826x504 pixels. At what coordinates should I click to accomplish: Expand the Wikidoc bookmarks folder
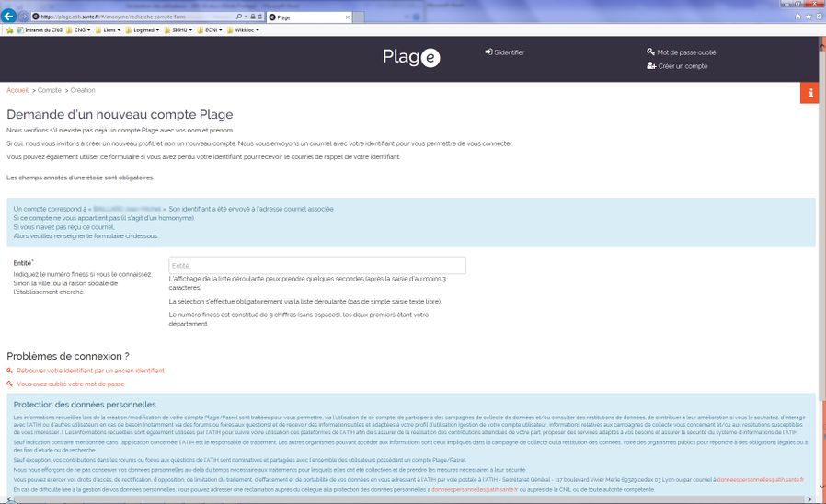[243, 30]
